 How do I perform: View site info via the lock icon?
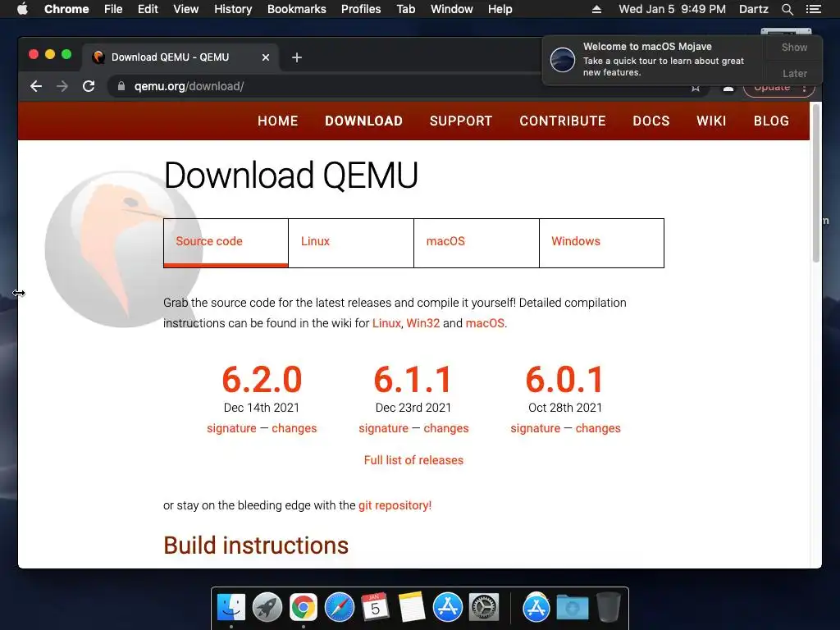pyautogui.click(x=121, y=86)
